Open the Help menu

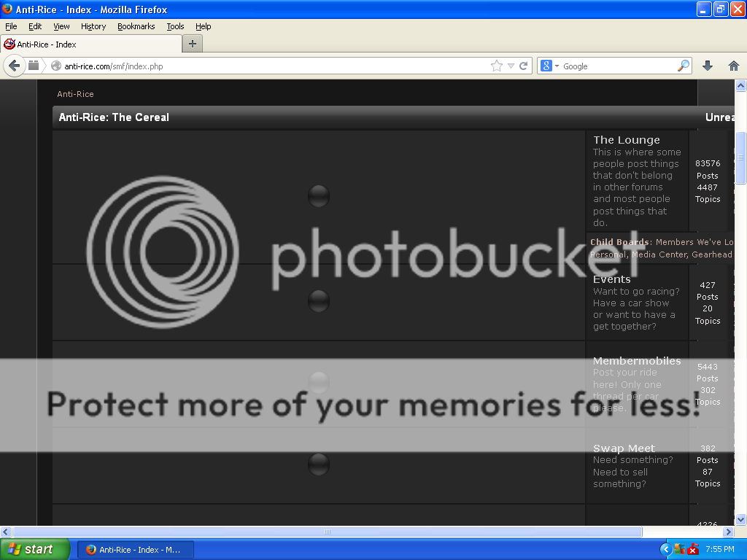pos(204,26)
